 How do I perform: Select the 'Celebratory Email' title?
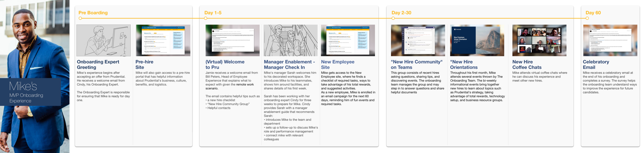596,64
